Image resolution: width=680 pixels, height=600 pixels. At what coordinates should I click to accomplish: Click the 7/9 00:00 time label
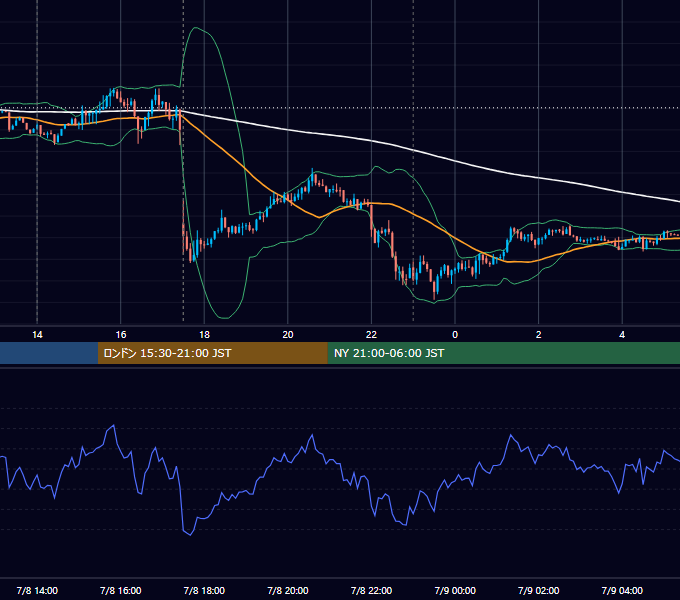[x=455, y=590]
